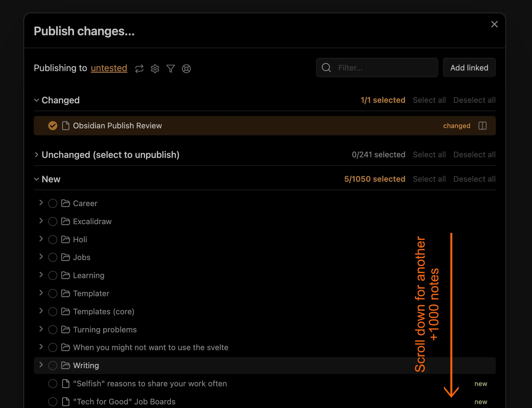Select the Writing folder checkbox

(53, 366)
